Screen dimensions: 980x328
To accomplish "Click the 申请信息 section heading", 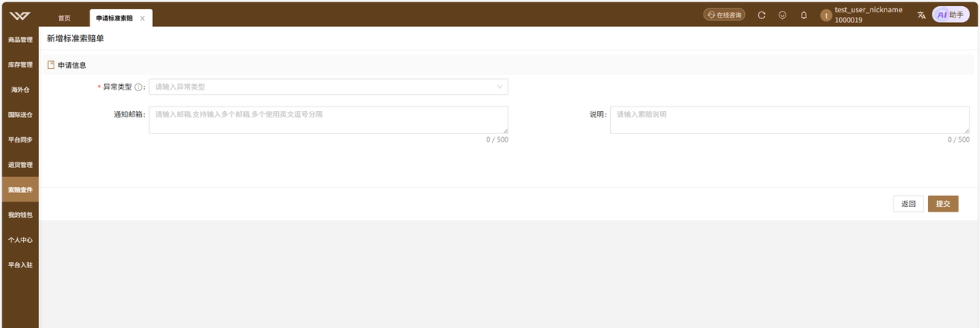I will coord(72,65).
